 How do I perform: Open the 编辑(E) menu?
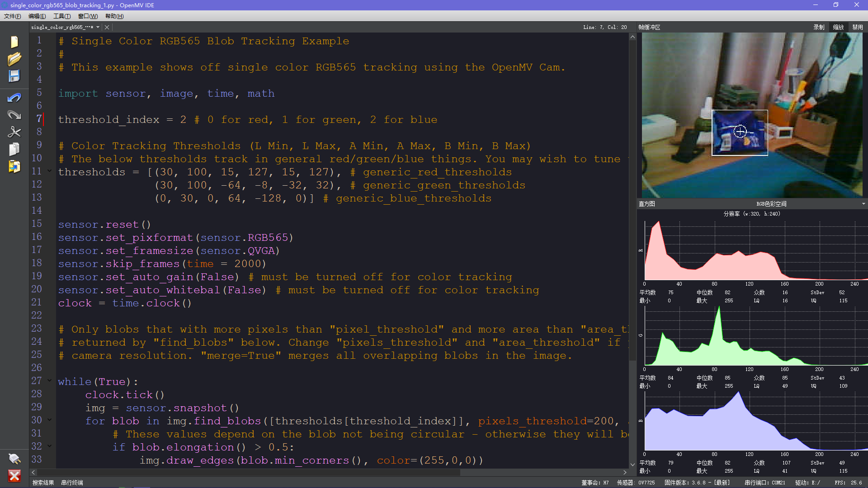(37, 16)
